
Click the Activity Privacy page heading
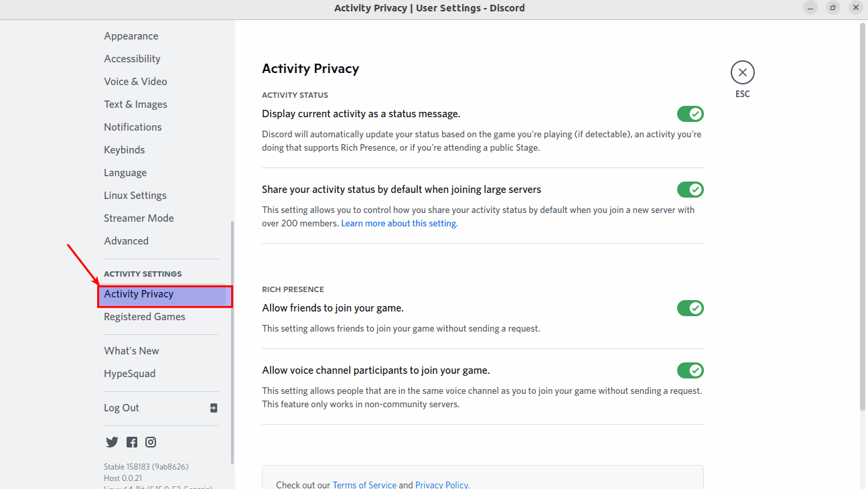[x=310, y=68]
